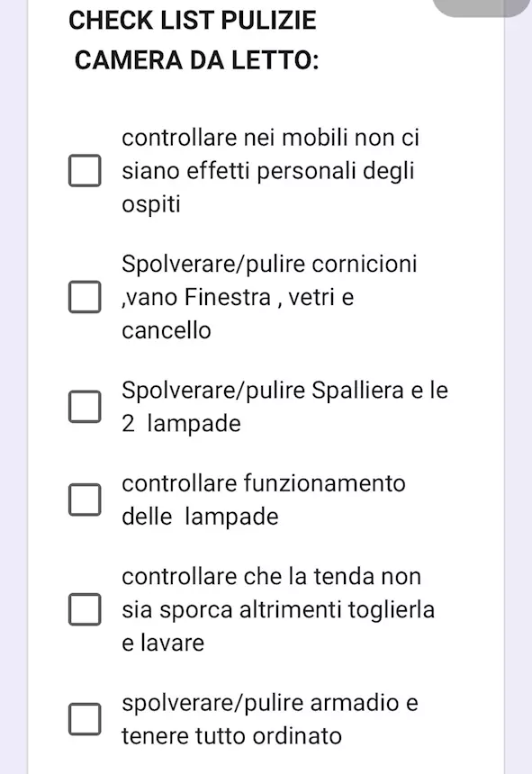Tick the 'Spolverare/pulire cornicioni' checkbox
The width and height of the screenshot is (532, 774).
click(x=85, y=297)
